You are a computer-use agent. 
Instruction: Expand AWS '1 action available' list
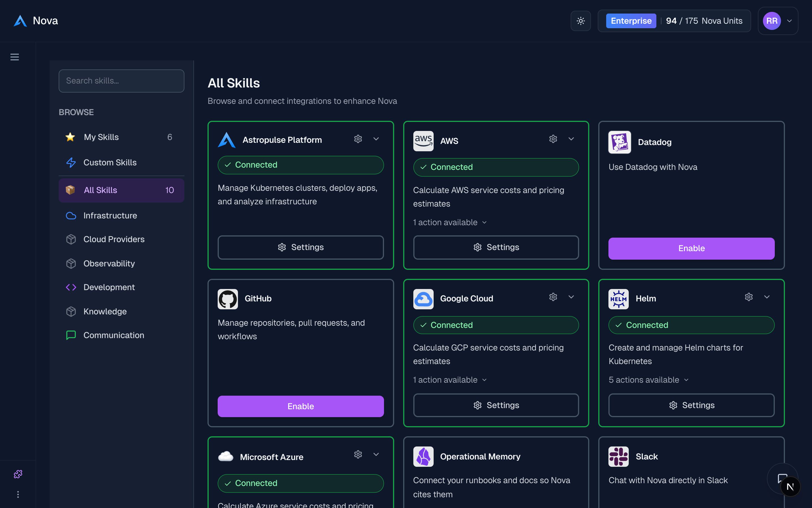coord(450,222)
